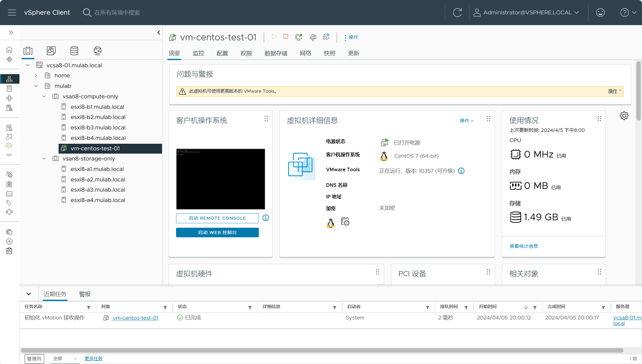Click 启动 REMOTE CONSOLE button

pyautogui.click(x=217, y=218)
